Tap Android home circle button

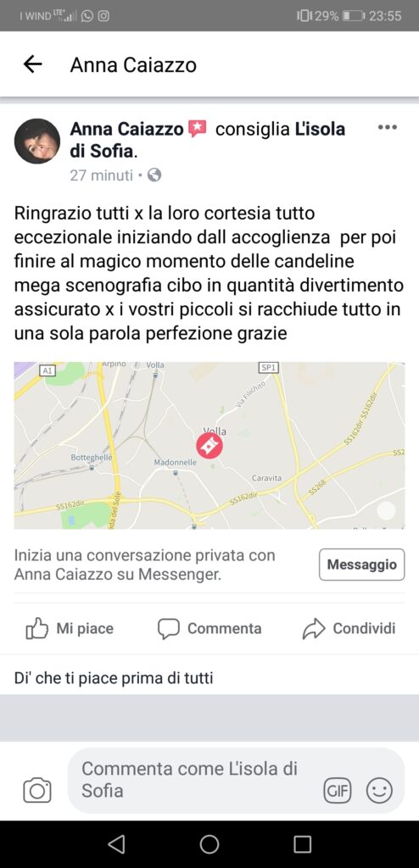coord(209,844)
